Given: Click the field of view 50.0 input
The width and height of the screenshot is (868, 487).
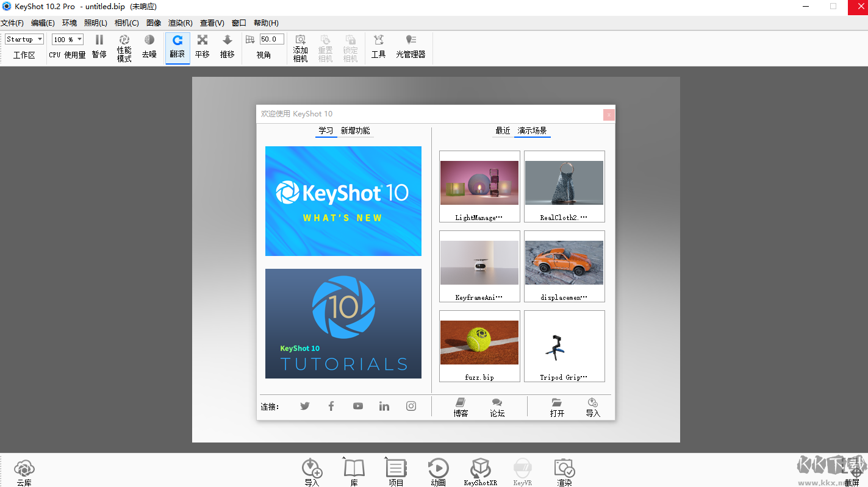Looking at the screenshot, I should 271,39.
